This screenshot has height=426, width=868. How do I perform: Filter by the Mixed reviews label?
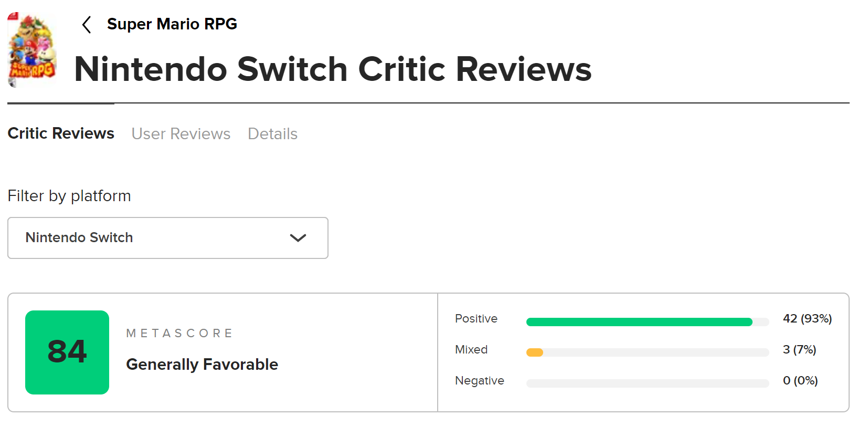point(471,350)
